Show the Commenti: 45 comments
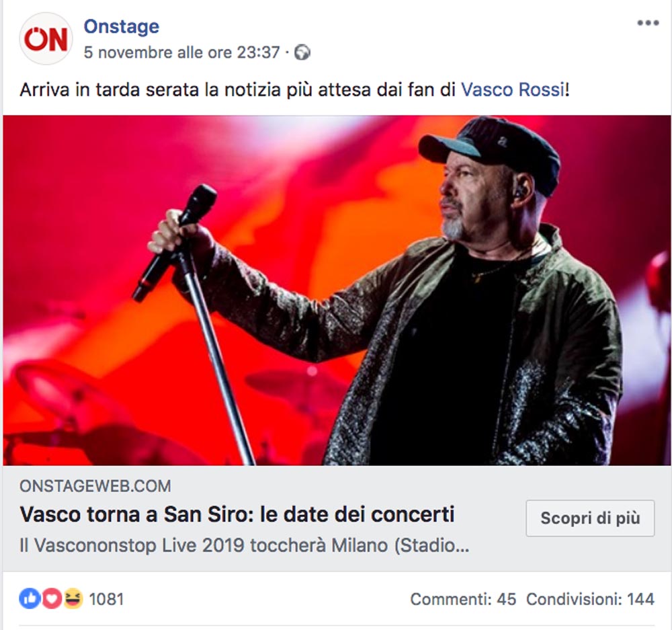Image resolution: width=672 pixels, height=630 pixels. [x=463, y=599]
